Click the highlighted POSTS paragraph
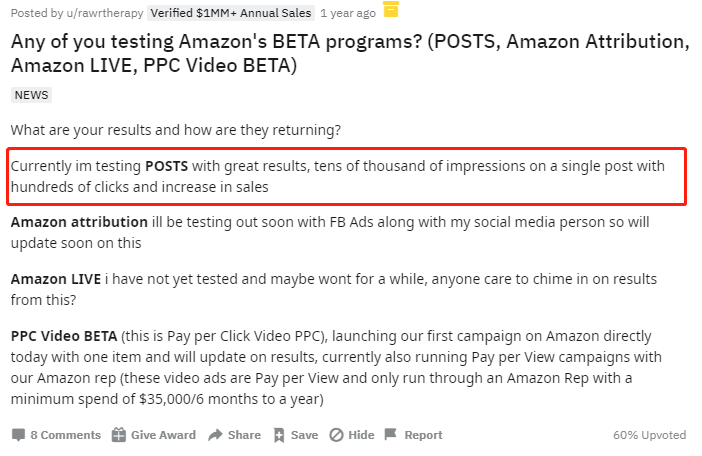Image resolution: width=702 pixels, height=456 pixels. 347,176
